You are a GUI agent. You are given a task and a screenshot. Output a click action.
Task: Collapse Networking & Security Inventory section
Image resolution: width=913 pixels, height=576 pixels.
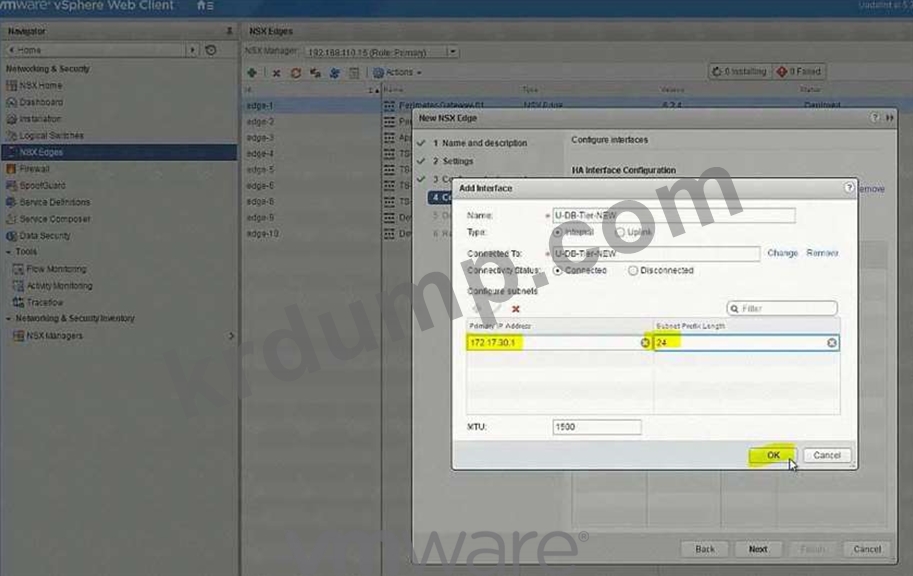pyautogui.click(x=8, y=319)
